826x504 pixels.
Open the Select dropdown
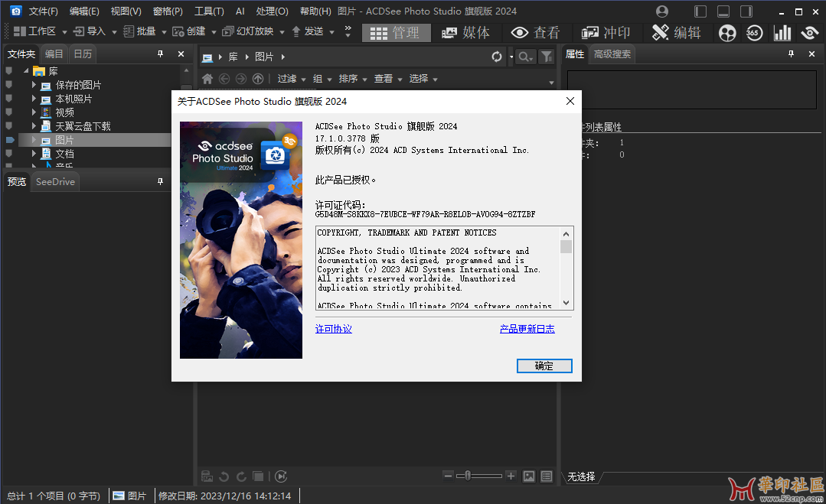(x=423, y=79)
